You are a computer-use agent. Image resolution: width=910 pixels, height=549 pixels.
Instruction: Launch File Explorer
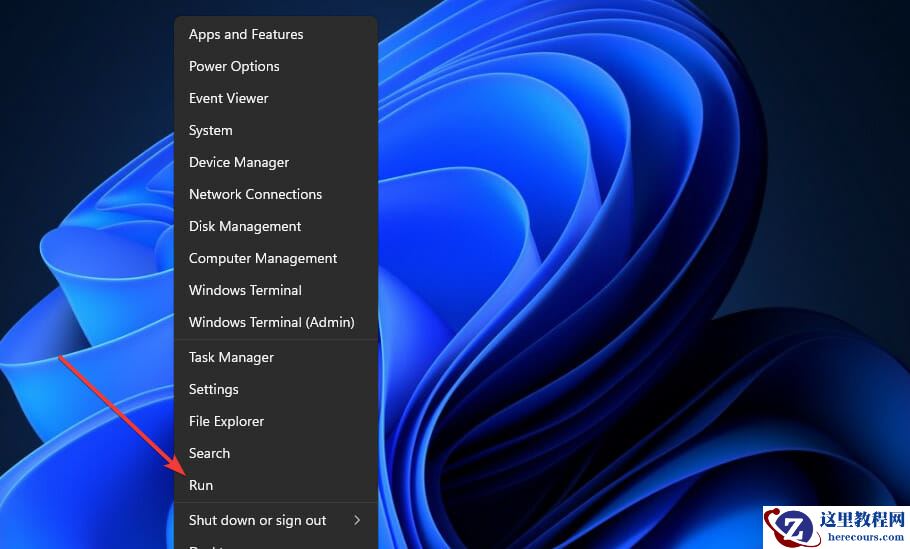point(226,421)
